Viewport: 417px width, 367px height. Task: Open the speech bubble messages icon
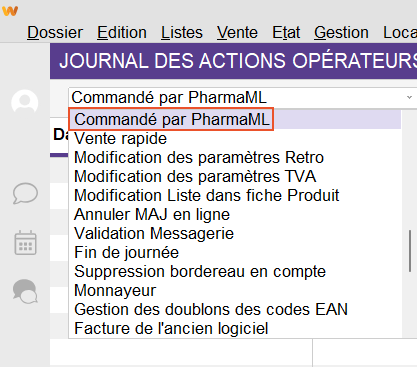tap(25, 193)
